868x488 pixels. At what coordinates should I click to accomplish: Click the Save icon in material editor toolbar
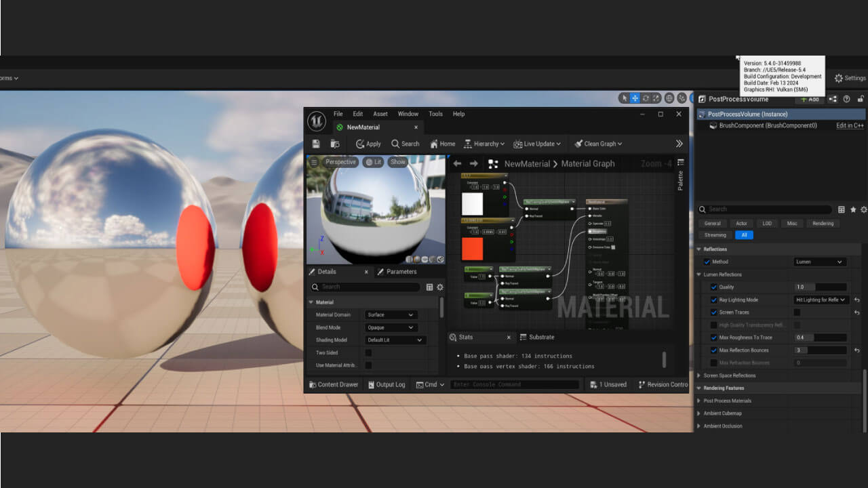pyautogui.click(x=316, y=144)
